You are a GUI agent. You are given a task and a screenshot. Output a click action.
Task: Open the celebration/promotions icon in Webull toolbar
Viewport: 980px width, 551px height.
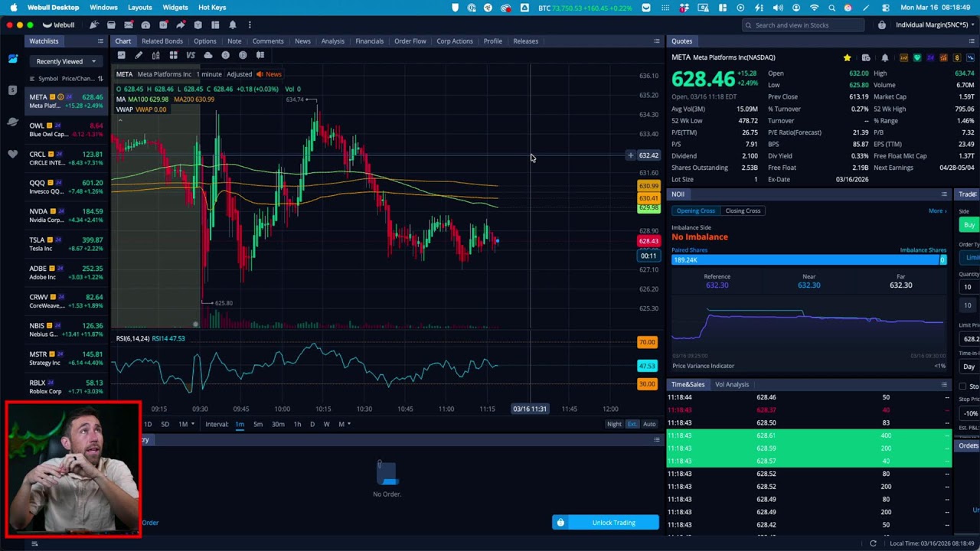94,24
